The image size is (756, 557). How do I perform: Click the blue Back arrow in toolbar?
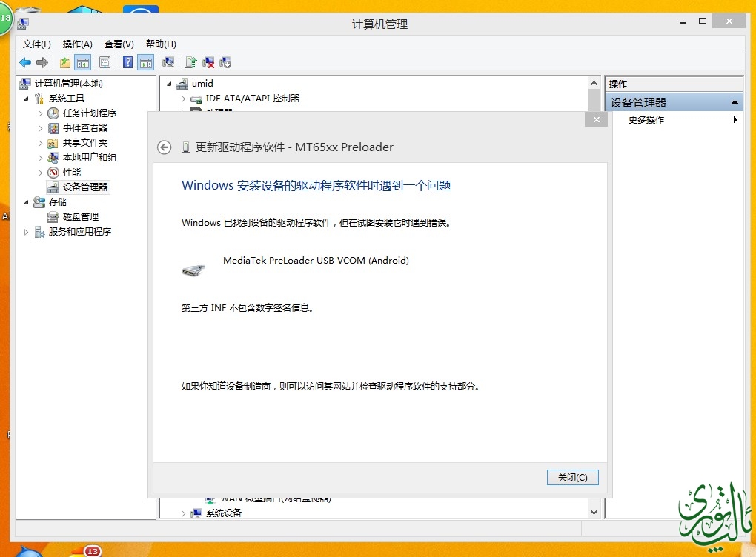25,62
